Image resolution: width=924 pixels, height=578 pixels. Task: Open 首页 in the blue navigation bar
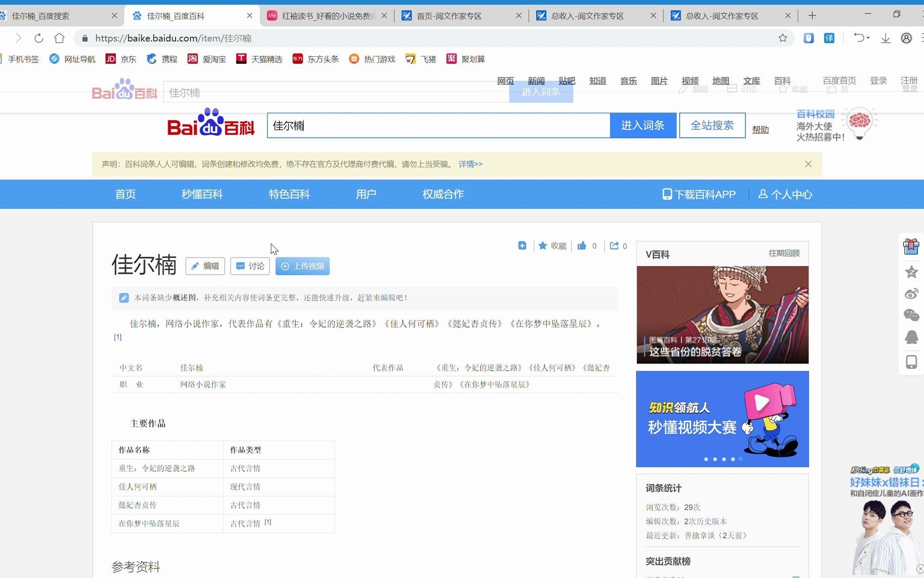[126, 194]
